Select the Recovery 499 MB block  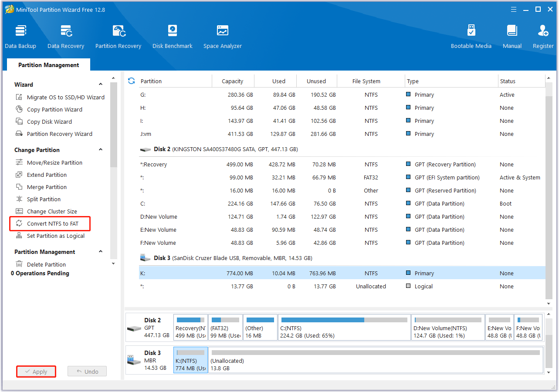[190, 327]
